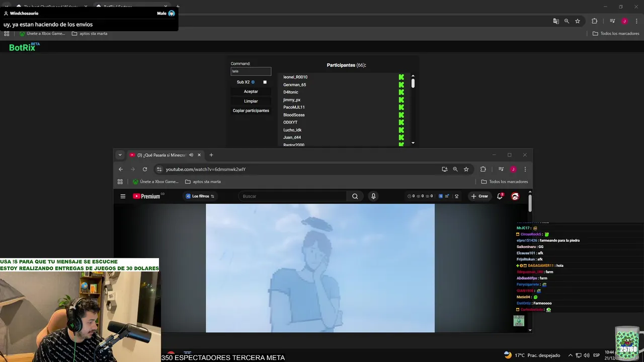
Task: Mute the YouTube tab via its speaker icon
Action: (x=191, y=155)
